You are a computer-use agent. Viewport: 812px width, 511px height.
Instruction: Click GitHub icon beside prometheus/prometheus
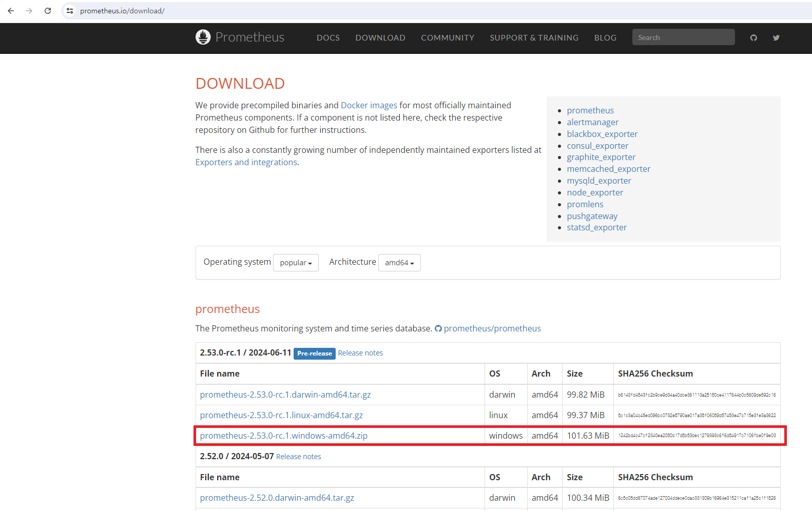pyautogui.click(x=438, y=329)
